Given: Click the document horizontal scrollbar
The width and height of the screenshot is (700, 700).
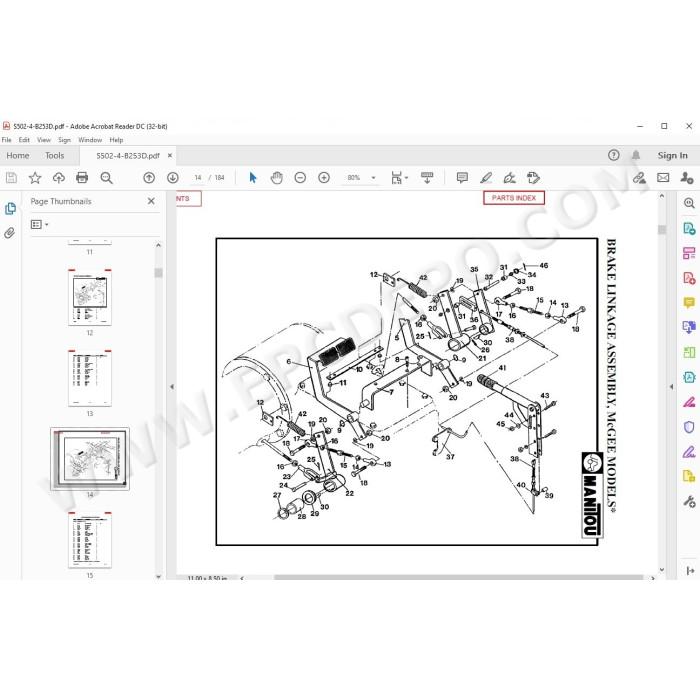Looking at the screenshot, I should 458,578.
